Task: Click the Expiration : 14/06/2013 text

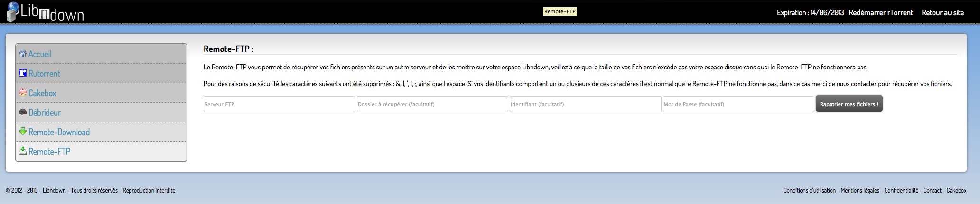Action: click(x=811, y=13)
